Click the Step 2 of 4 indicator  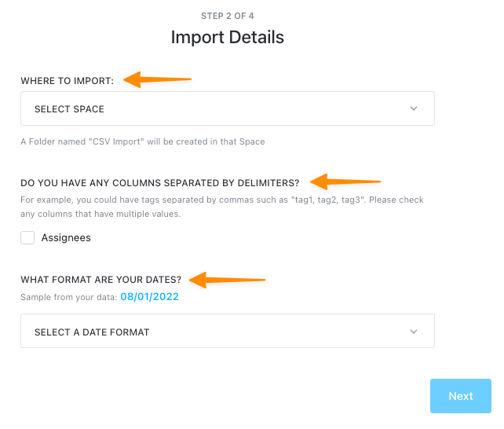click(x=227, y=16)
